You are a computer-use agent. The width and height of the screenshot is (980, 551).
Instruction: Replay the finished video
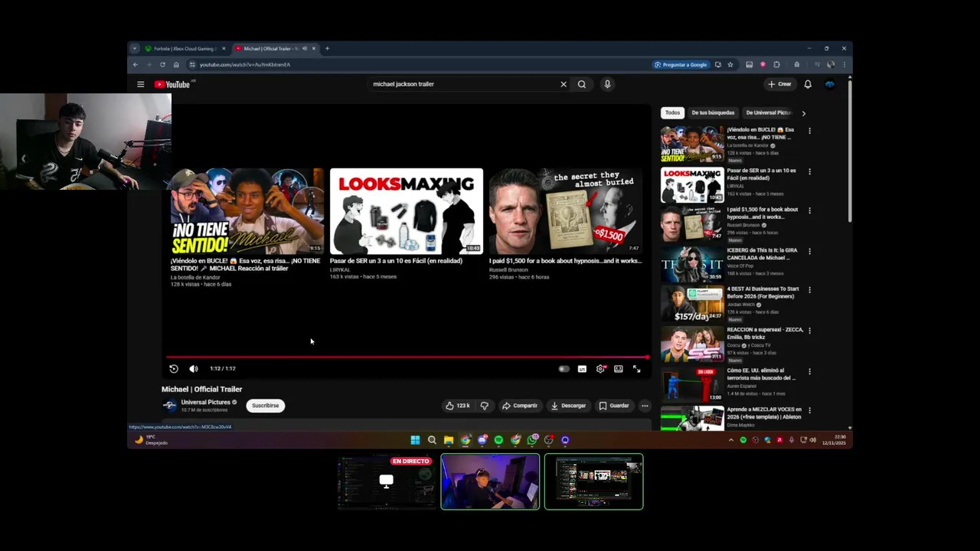click(174, 369)
